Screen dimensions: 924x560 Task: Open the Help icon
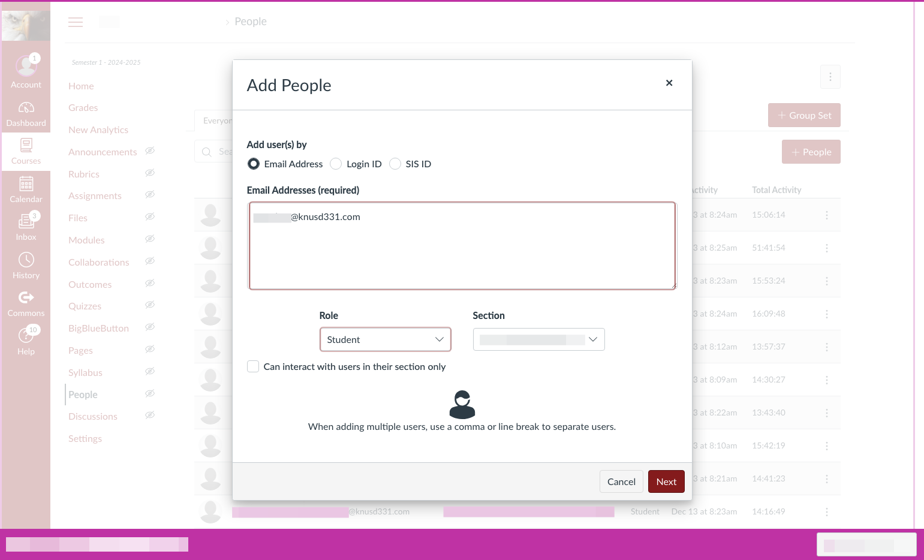[26, 336]
